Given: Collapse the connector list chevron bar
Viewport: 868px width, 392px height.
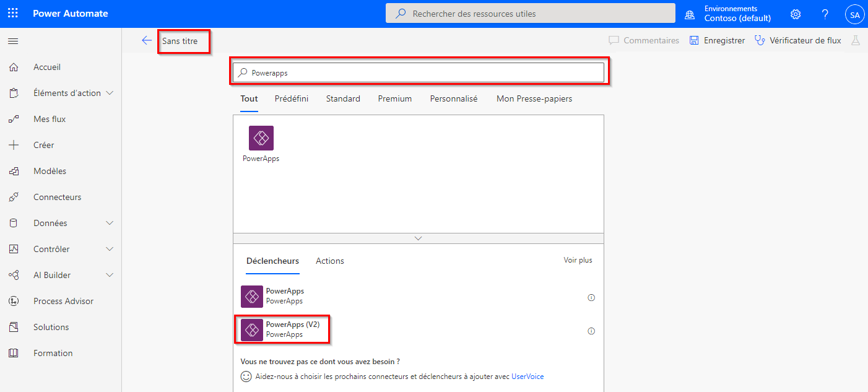Looking at the screenshot, I should [x=419, y=238].
